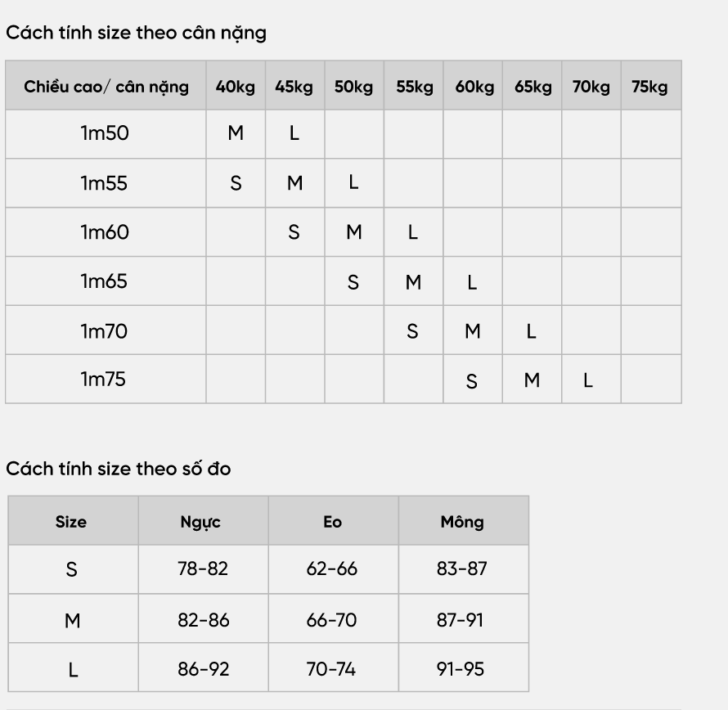This screenshot has height=710, width=728.
Task: Select the 40kg column header
Action: coord(236,85)
